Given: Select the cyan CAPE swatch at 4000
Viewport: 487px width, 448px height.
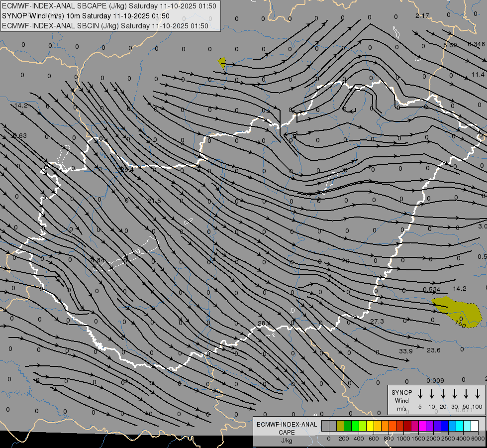Looking at the screenshot, I should tap(459, 426).
